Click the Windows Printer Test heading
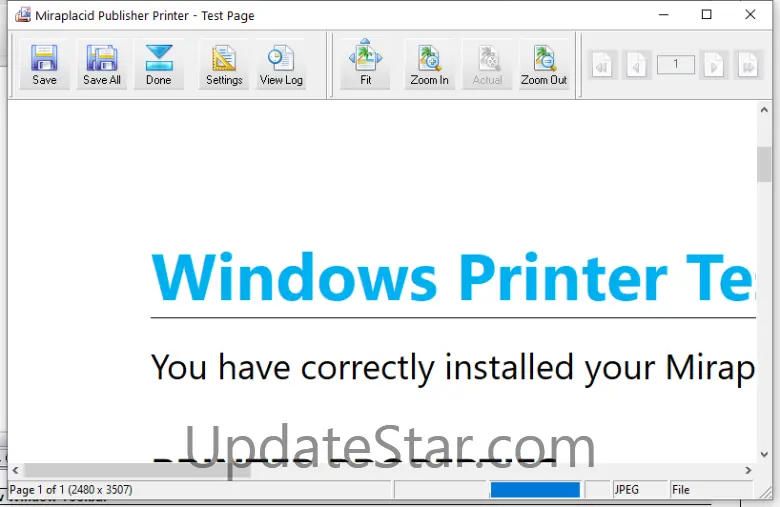The height and width of the screenshot is (507, 780). [453, 278]
